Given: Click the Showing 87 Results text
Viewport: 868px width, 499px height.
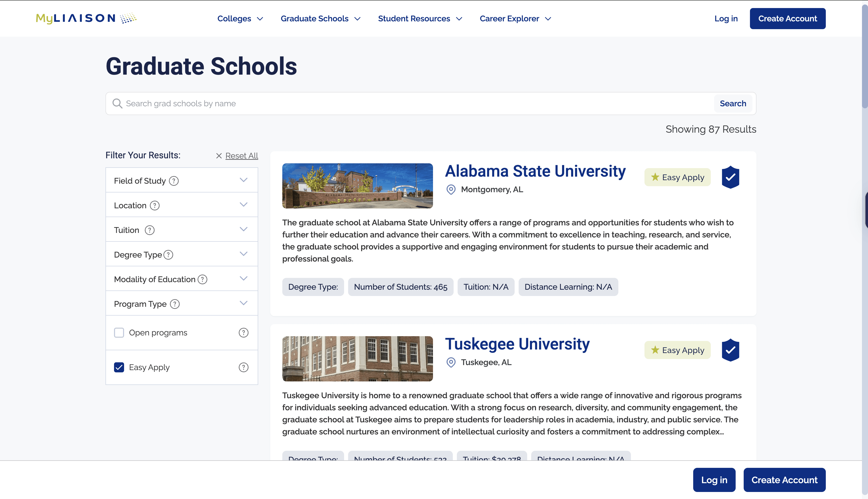Looking at the screenshot, I should click(711, 129).
